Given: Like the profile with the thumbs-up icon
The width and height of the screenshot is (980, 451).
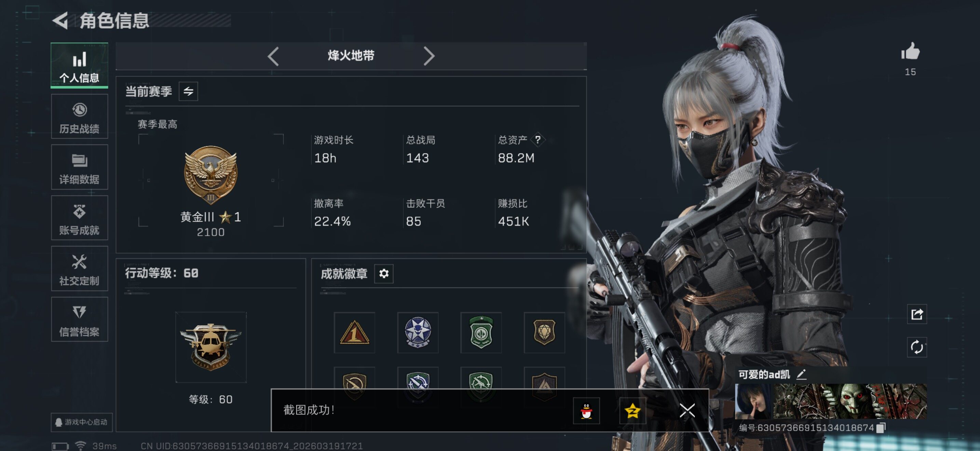Looking at the screenshot, I should point(910,51).
